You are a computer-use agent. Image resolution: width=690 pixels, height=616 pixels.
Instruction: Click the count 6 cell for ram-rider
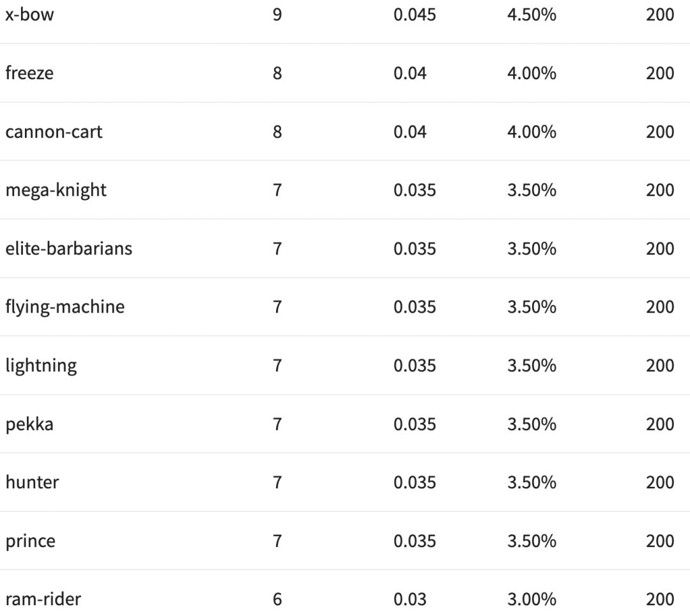point(277,599)
